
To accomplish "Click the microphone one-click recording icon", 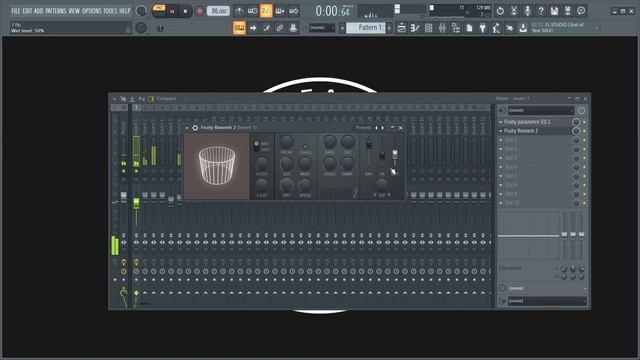I will pyautogui.click(x=527, y=11).
